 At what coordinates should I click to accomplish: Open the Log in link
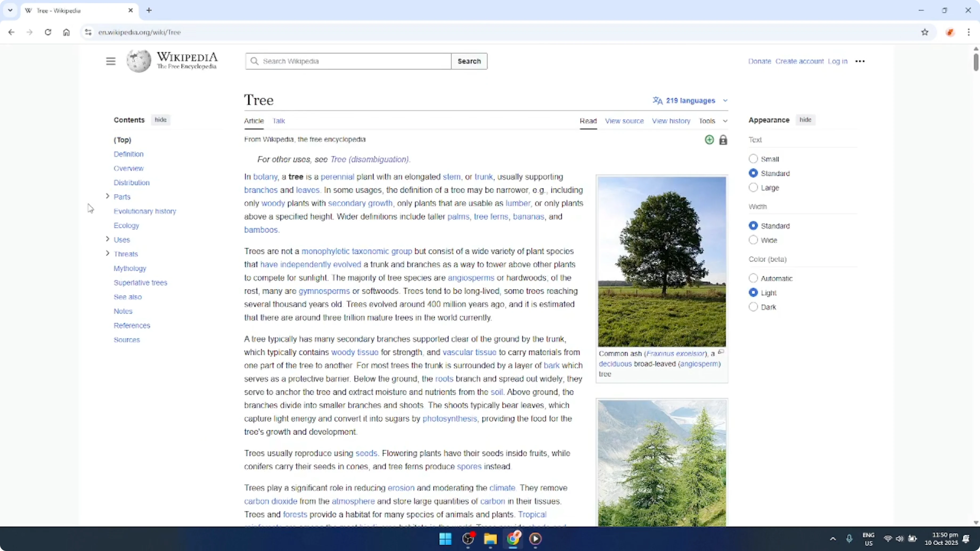pyautogui.click(x=838, y=61)
